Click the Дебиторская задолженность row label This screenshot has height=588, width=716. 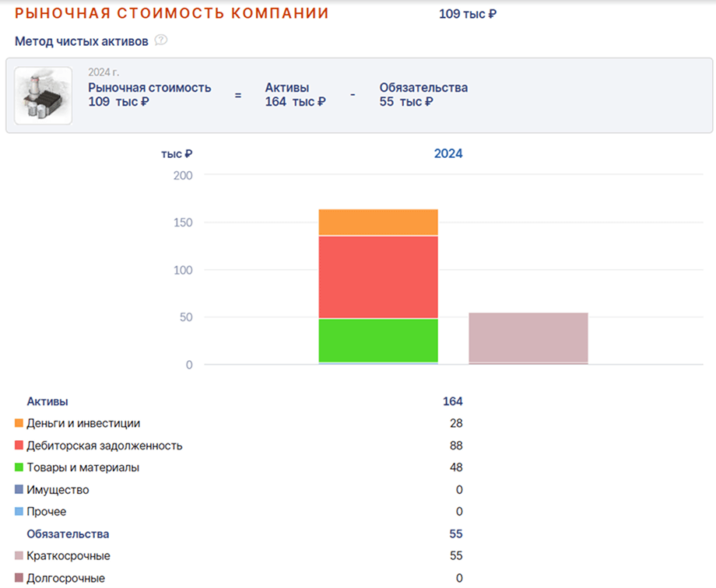[x=104, y=446]
